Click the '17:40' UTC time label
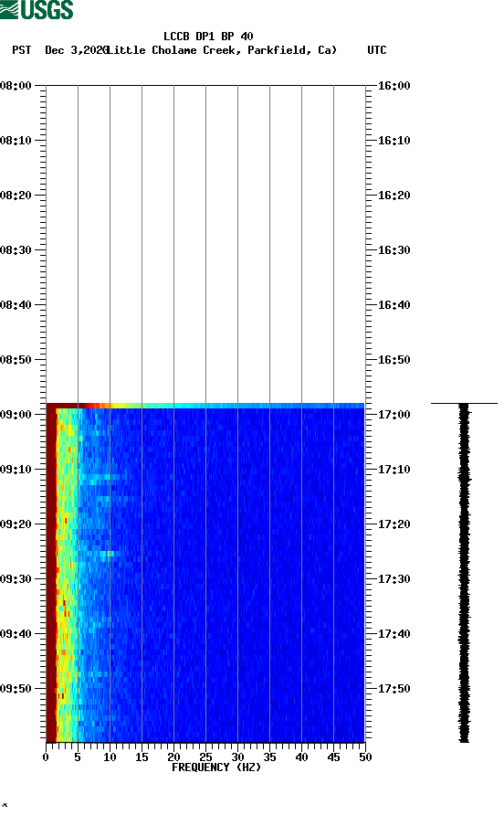 (394, 634)
